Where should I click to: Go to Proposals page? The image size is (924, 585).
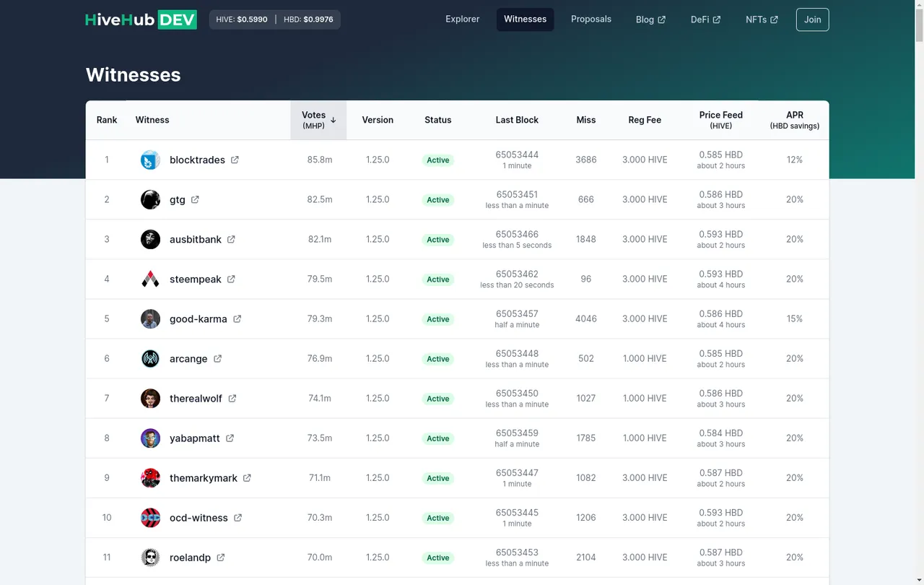591,19
